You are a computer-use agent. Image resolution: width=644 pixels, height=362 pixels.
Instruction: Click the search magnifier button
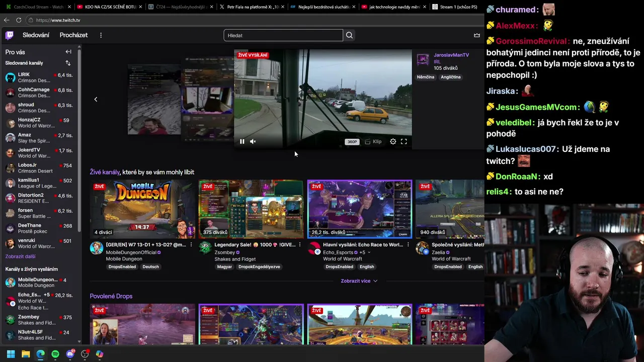(x=349, y=35)
